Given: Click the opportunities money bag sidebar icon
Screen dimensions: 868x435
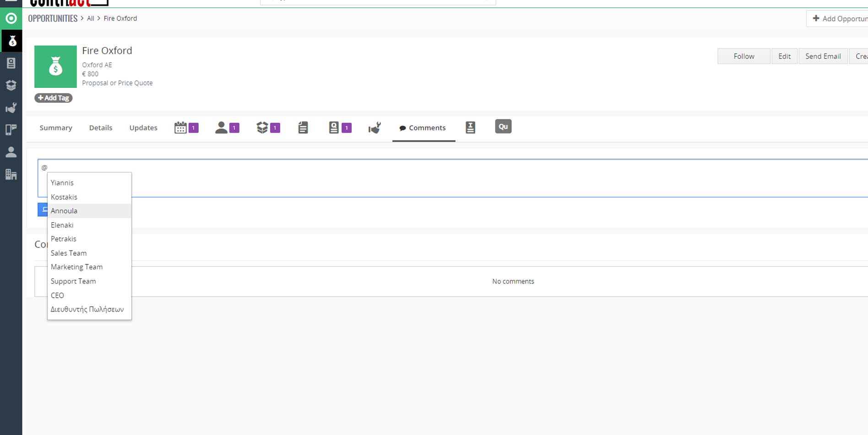Looking at the screenshot, I should (x=11, y=41).
